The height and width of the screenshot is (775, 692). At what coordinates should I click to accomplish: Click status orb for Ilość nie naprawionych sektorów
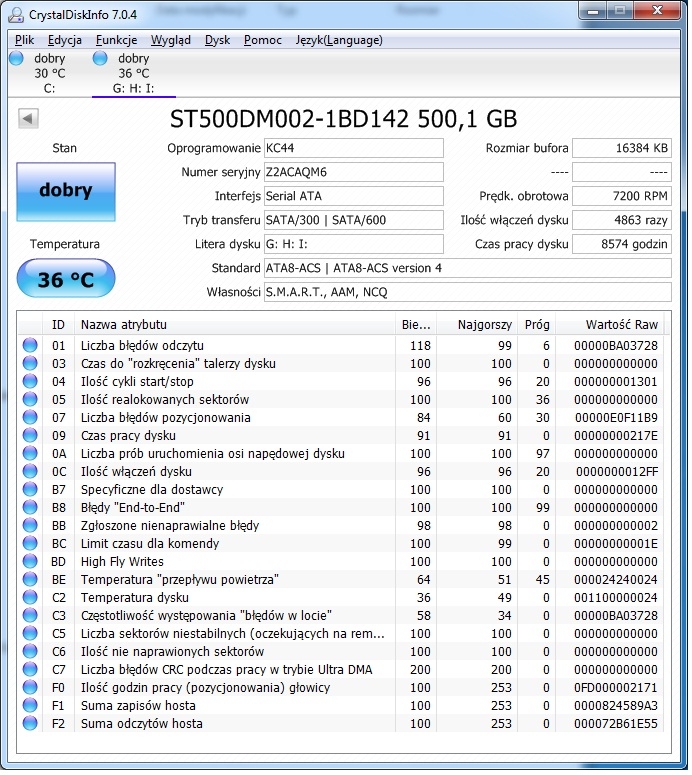pos(30,651)
